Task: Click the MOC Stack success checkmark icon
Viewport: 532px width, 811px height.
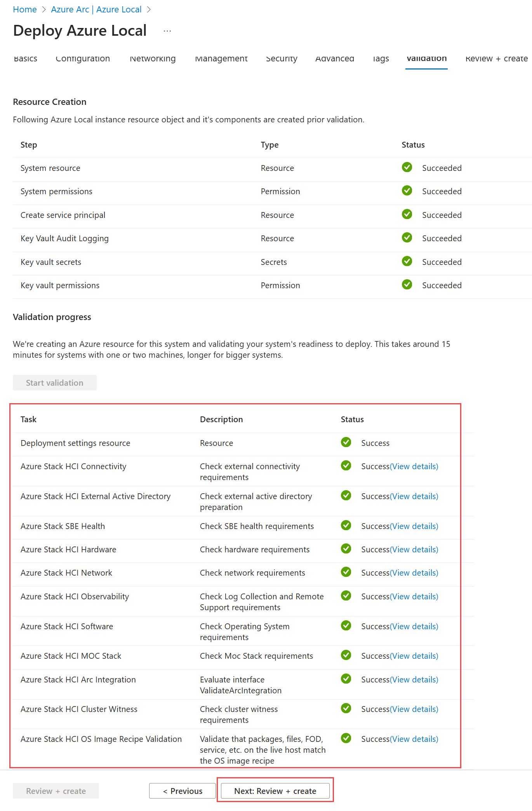Action: 346,655
